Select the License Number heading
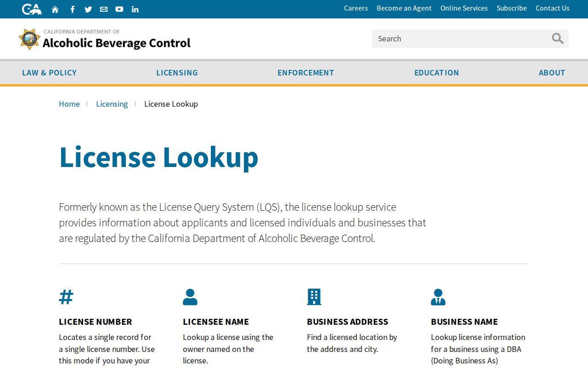 96,322
